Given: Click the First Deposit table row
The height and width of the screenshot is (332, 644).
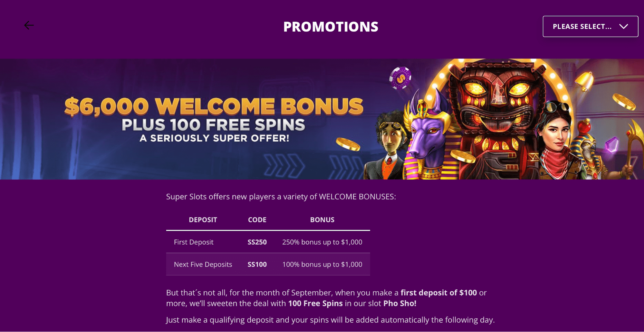Looking at the screenshot, I should [268, 242].
